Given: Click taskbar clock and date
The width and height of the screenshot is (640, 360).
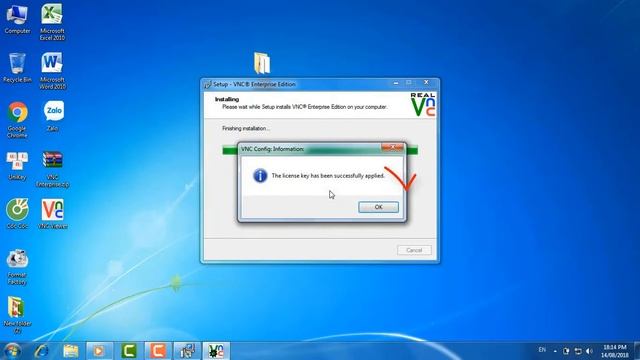Looking at the screenshot, I should click(x=614, y=351).
